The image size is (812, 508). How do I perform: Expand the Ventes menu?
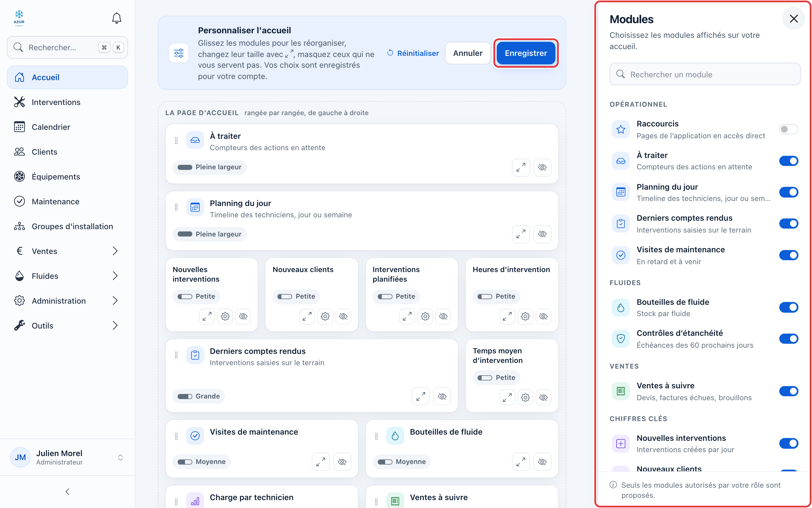tap(67, 251)
